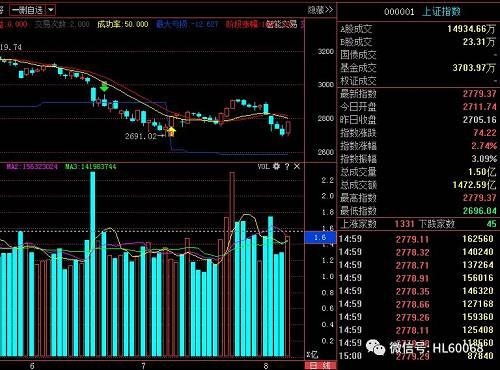The width and height of the screenshot is (500, 370).
Task: Select the 2691.02 low price label
Action: click(x=140, y=136)
